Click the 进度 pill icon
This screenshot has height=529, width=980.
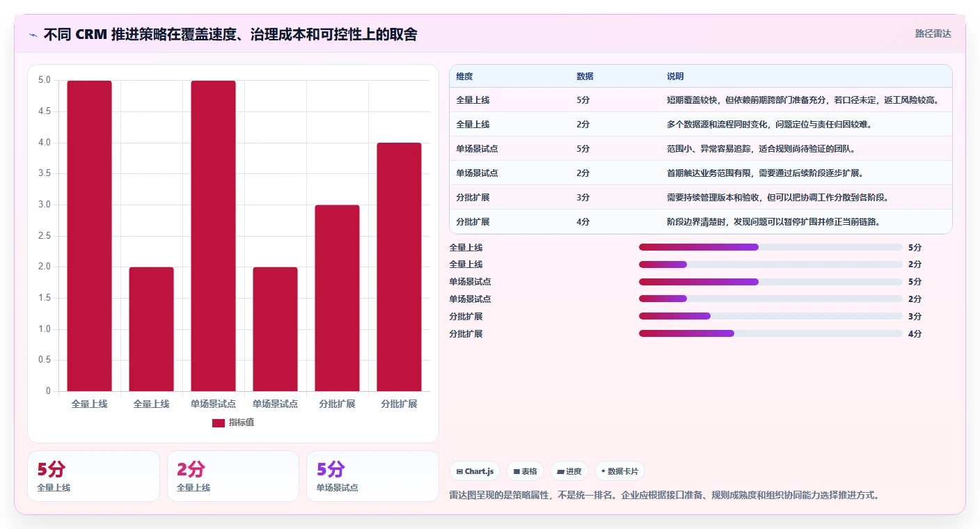pyautogui.click(x=560, y=471)
